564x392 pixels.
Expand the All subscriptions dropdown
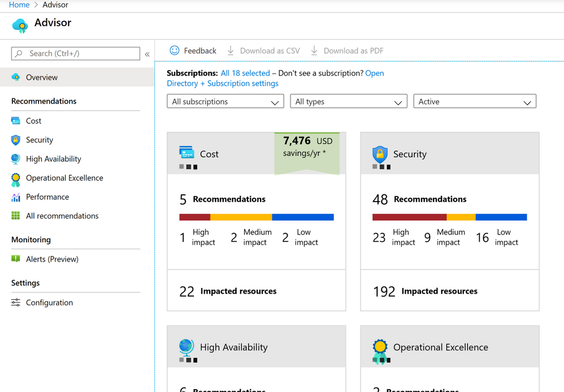tap(225, 102)
